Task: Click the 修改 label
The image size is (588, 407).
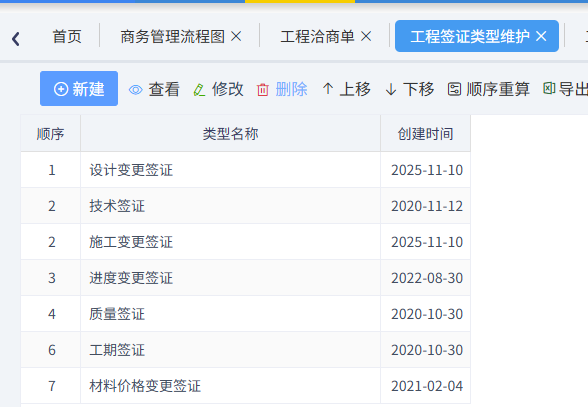Action: point(227,89)
